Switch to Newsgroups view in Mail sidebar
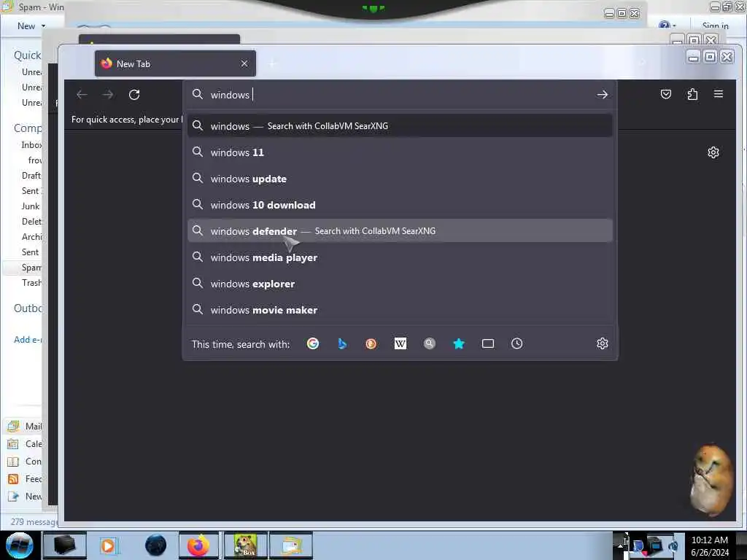This screenshot has width=747, height=560. (25, 496)
